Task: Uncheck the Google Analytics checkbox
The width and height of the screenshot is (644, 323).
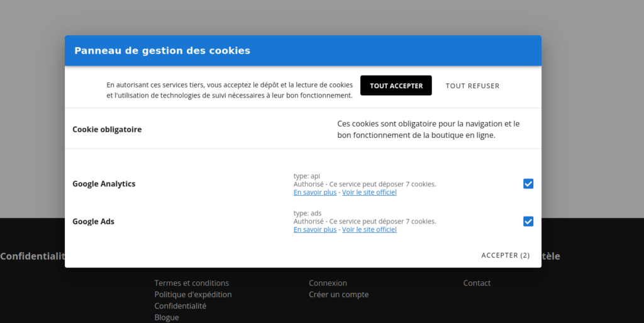Action: 528,184
